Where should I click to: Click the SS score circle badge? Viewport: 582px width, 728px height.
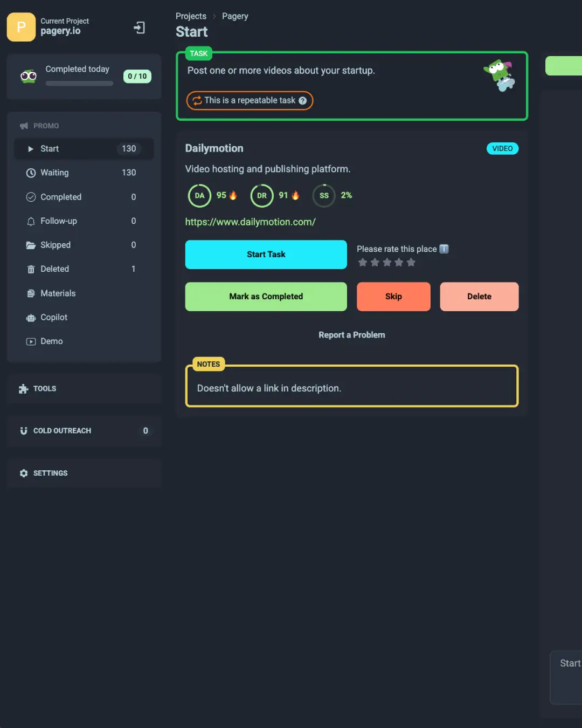click(324, 196)
